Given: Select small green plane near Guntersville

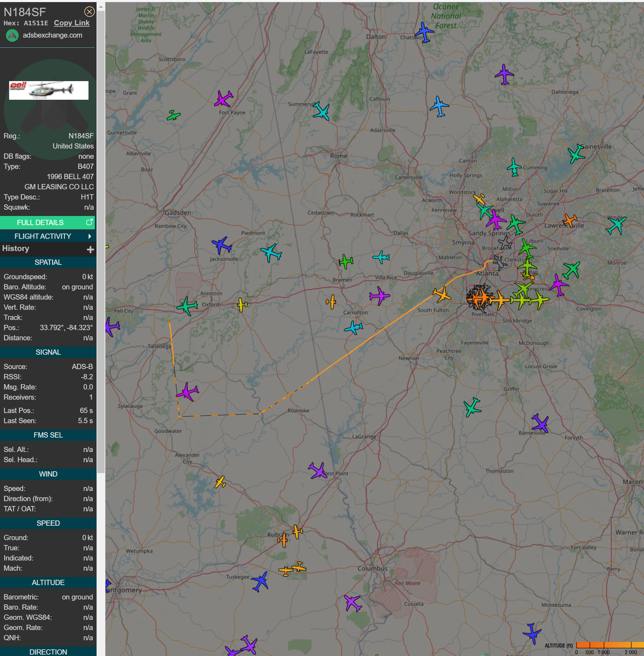Looking at the screenshot, I should click(173, 115).
